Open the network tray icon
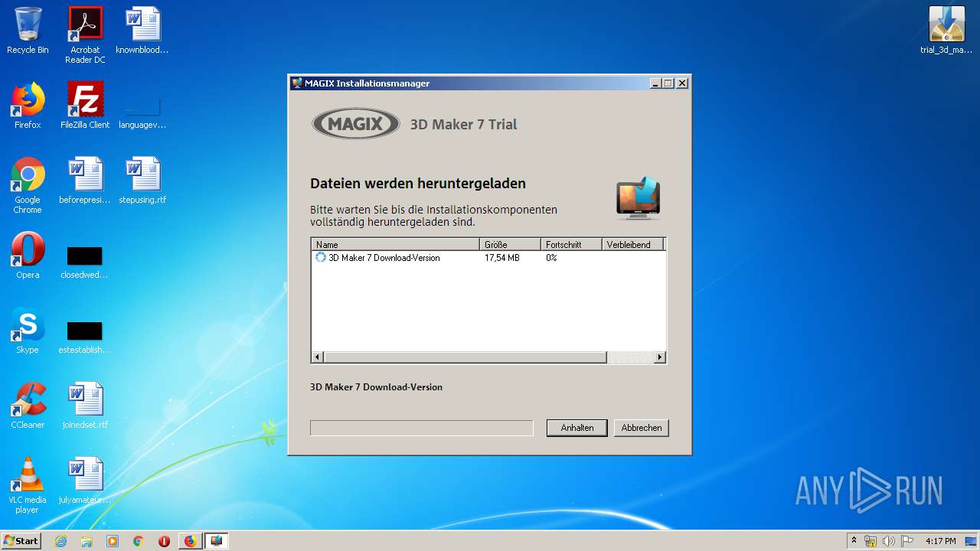This screenshot has width=980, height=551. [x=871, y=541]
